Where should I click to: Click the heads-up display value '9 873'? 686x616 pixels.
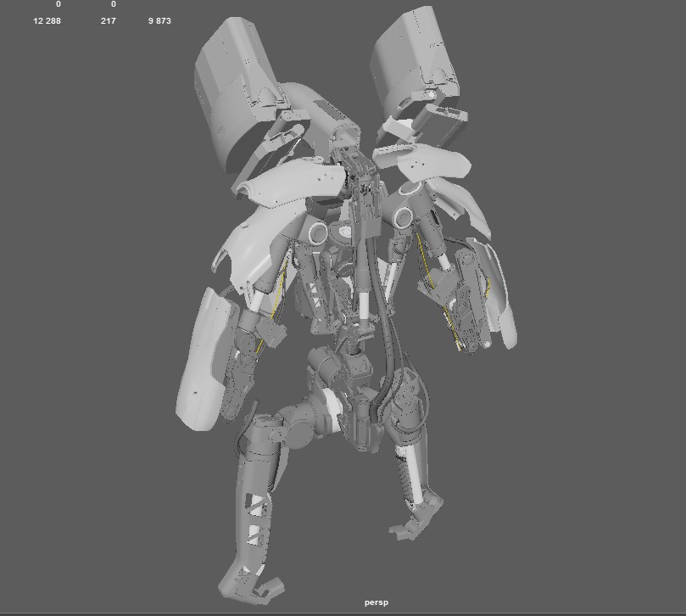pos(159,21)
